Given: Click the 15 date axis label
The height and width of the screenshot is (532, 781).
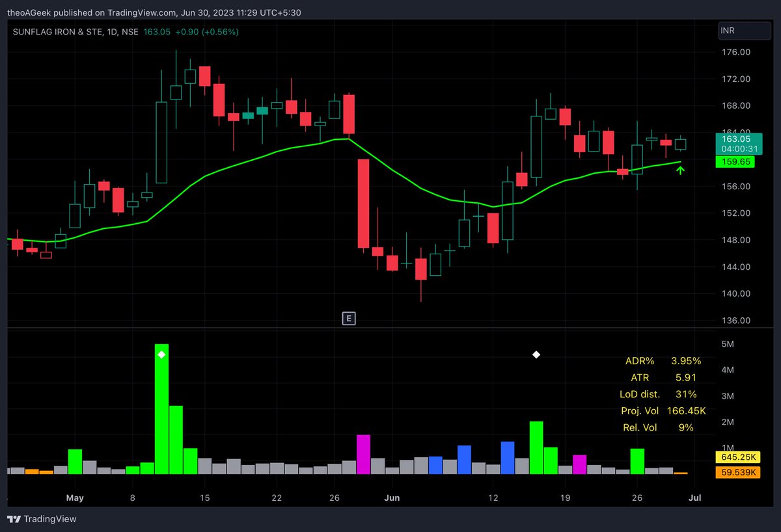Looking at the screenshot, I should pos(205,498).
